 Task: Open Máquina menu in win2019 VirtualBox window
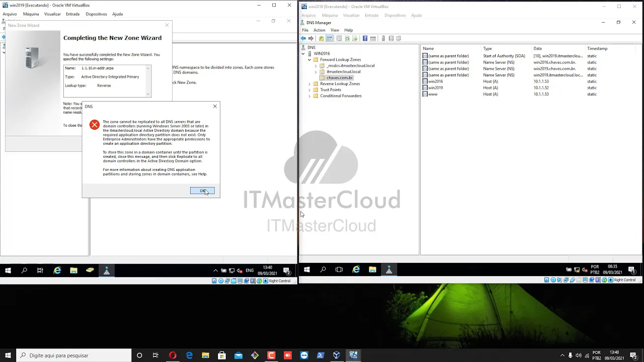pos(31,14)
